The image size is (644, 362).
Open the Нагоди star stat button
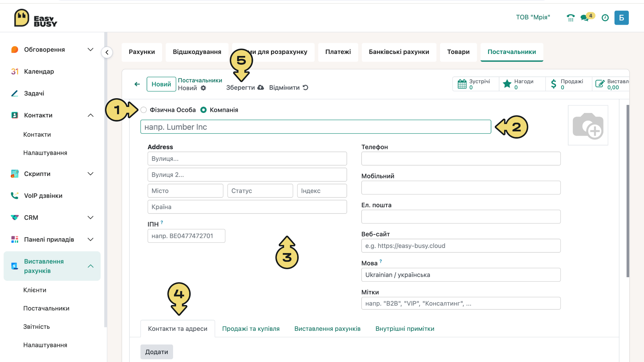point(522,84)
